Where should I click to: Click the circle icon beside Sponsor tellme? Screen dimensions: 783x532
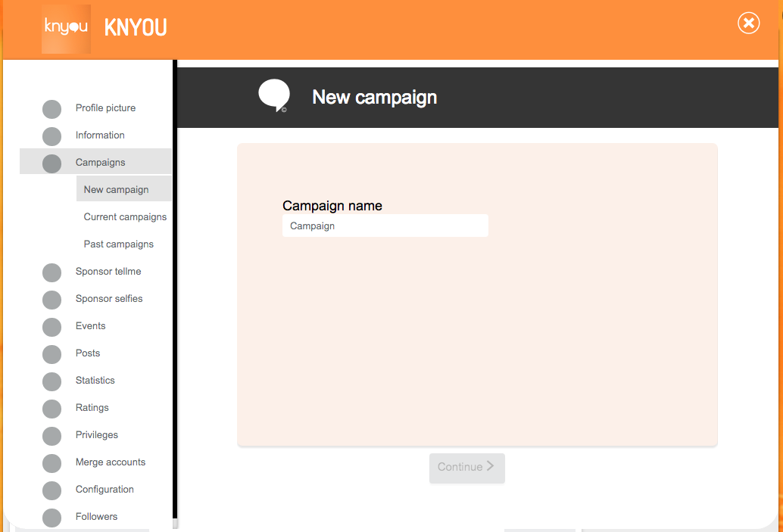coord(52,272)
